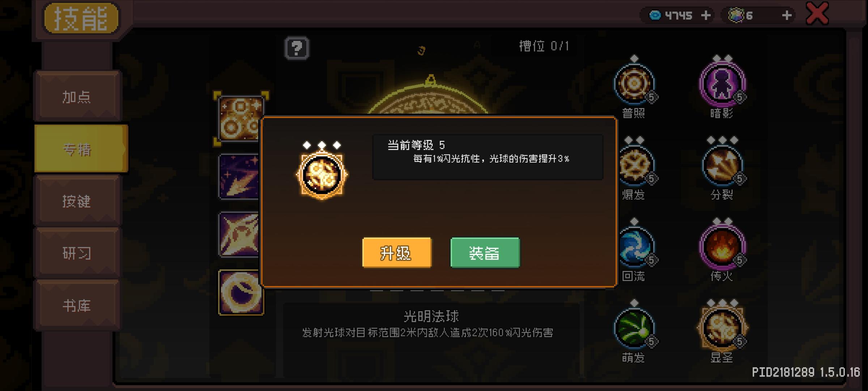Open the 书库 library tab
The height and width of the screenshot is (391, 868).
77,305
